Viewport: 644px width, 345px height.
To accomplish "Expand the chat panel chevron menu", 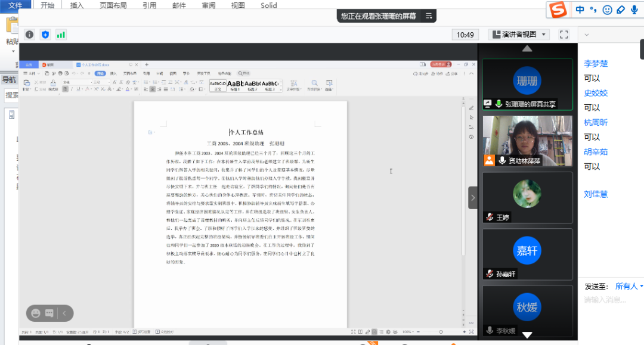I will tap(587, 35).
